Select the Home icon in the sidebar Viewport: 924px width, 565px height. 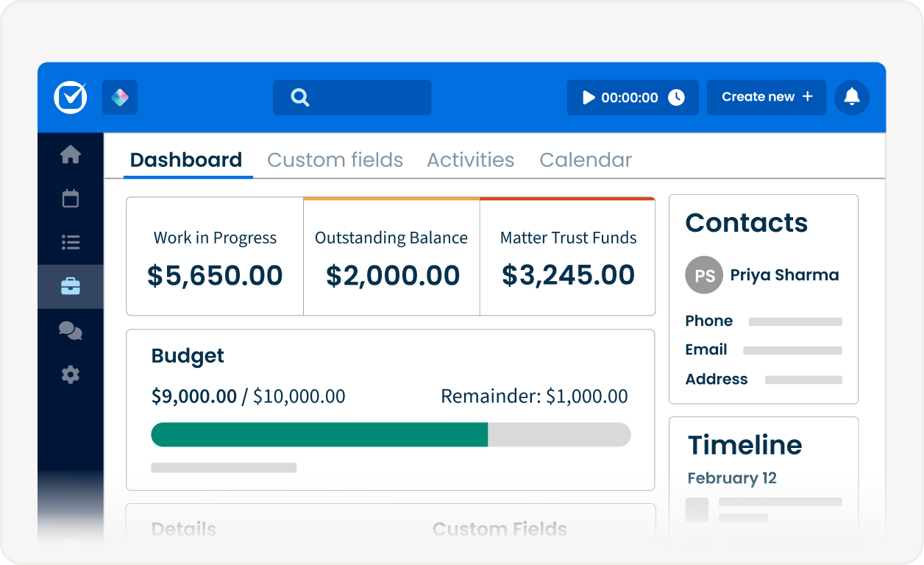point(70,154)
